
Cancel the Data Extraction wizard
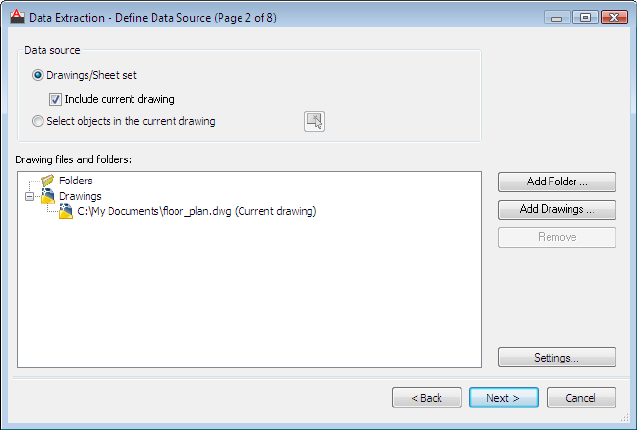(x=581, y=398)
